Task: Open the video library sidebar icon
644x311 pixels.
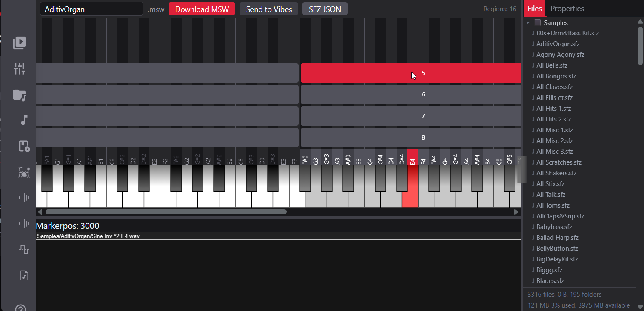Action: coord(20,42)
